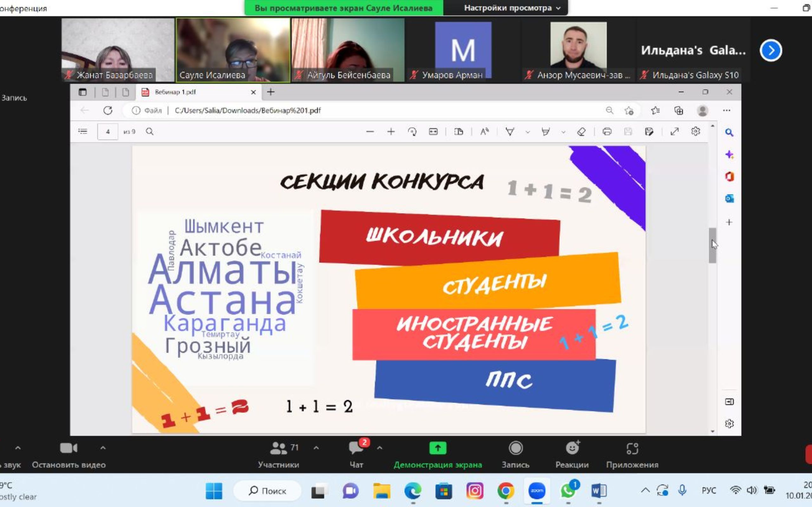Show next participants with blue arrow
The height and width of the screenshot is (507, 812).
coord(771,51)
